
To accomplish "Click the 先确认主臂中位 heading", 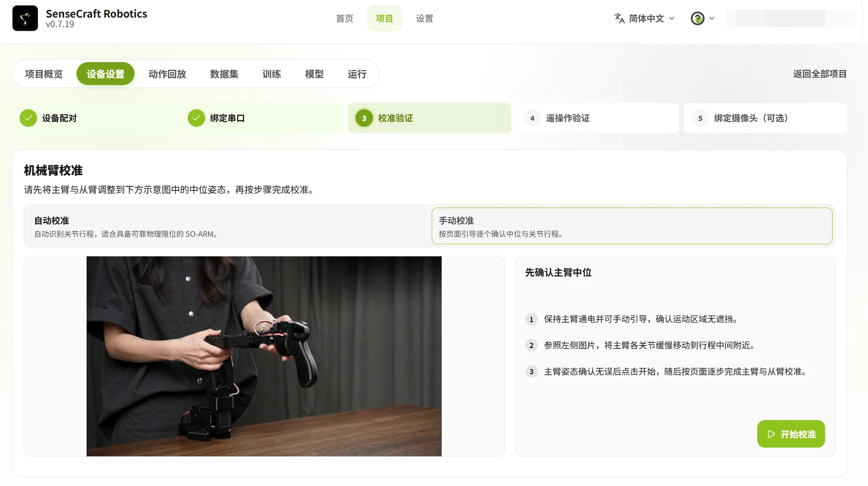I will pyautogui.click(x=558, y=272).
